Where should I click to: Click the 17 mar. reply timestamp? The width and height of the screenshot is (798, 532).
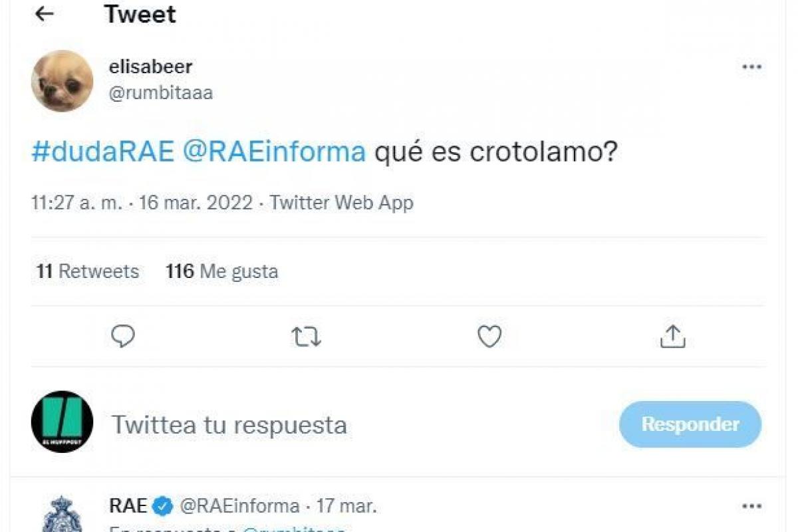tap(346, 506)
